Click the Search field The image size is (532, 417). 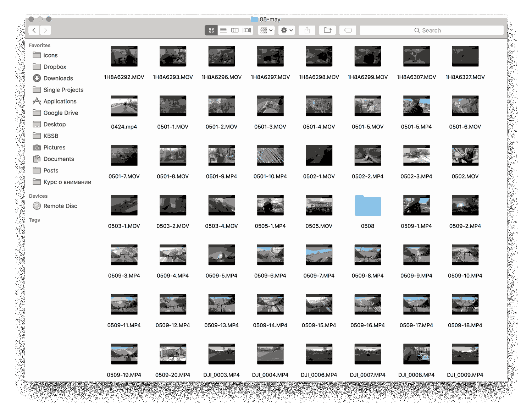click(432, 31)
